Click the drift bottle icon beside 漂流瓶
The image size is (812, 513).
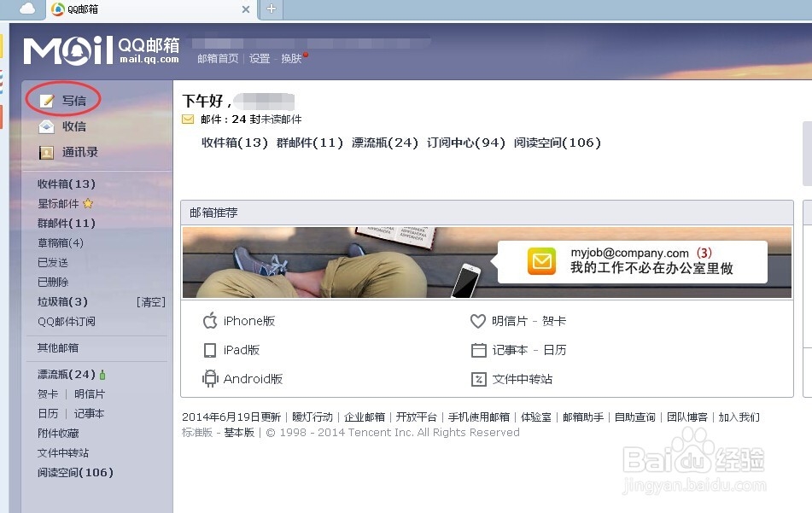(102, 374)
